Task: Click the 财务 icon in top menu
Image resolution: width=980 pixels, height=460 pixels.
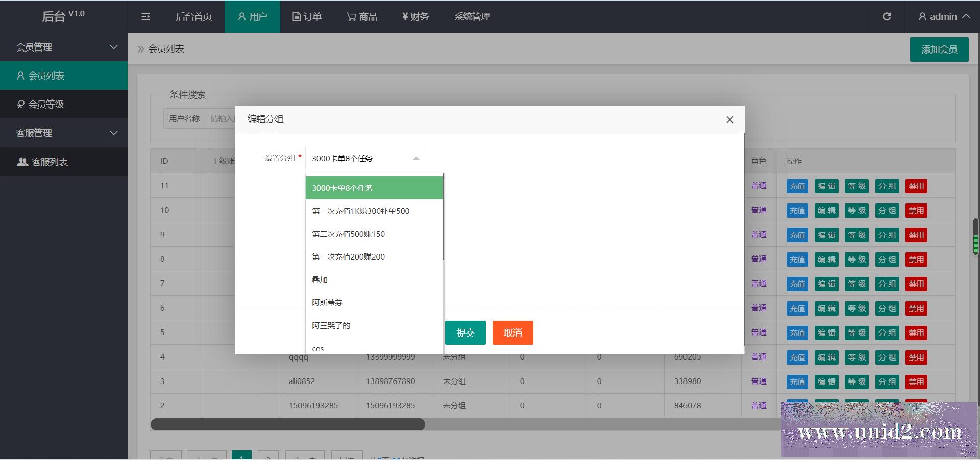Action: tap(414, 16)
